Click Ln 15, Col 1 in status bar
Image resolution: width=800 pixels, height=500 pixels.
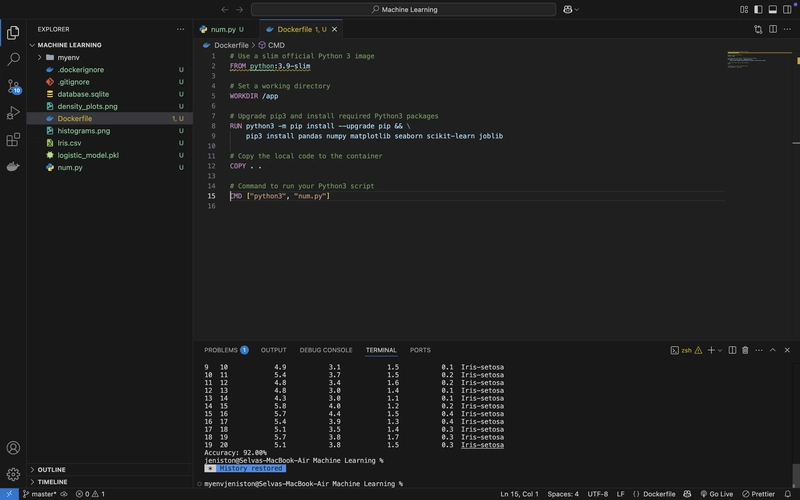[519, 494]
